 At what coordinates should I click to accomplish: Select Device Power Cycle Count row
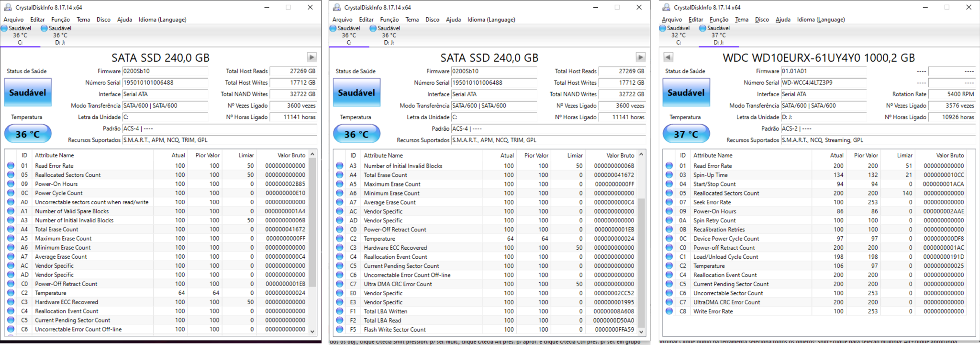[x=815, y=239]
